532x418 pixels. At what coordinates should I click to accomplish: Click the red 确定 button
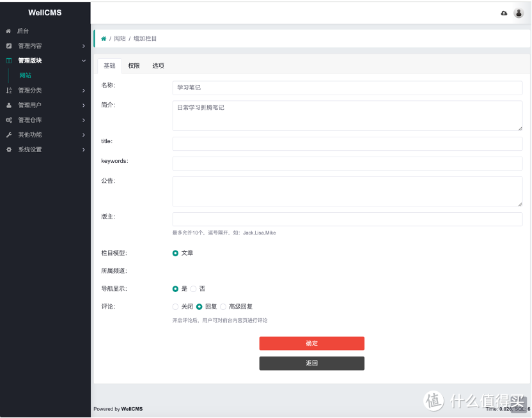(312, 343)
